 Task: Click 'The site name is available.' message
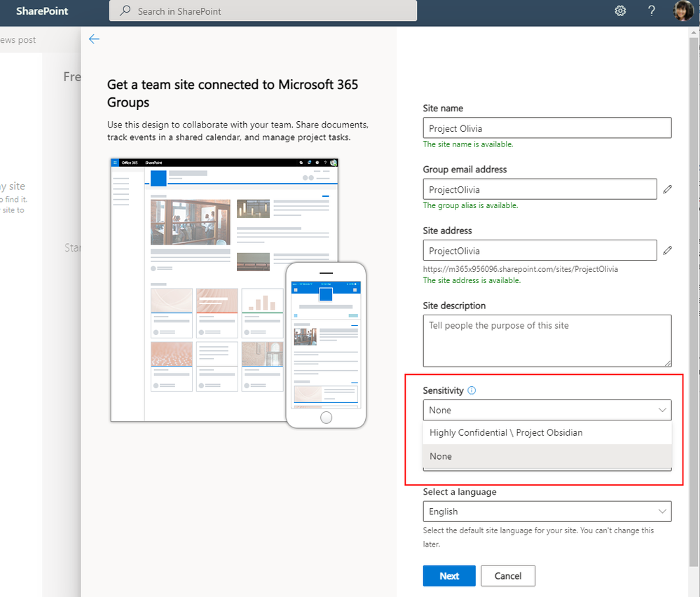(x=468, y=144)
